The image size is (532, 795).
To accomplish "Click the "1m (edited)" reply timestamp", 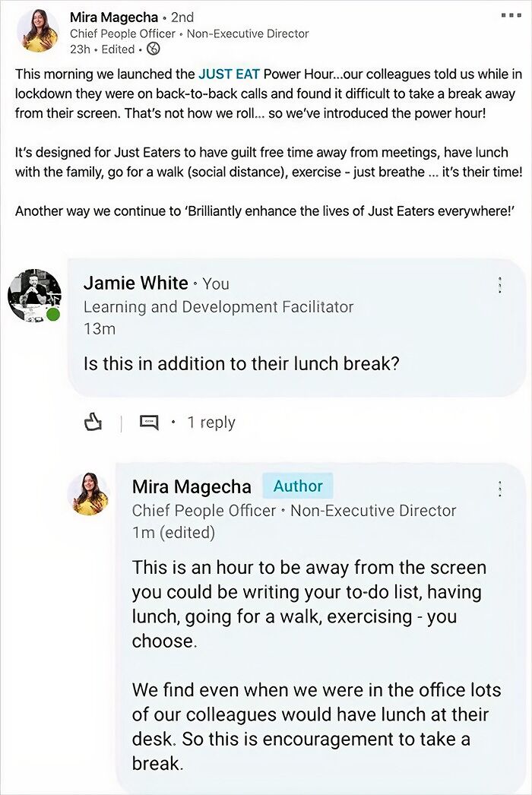I will [x=173, y=533].
